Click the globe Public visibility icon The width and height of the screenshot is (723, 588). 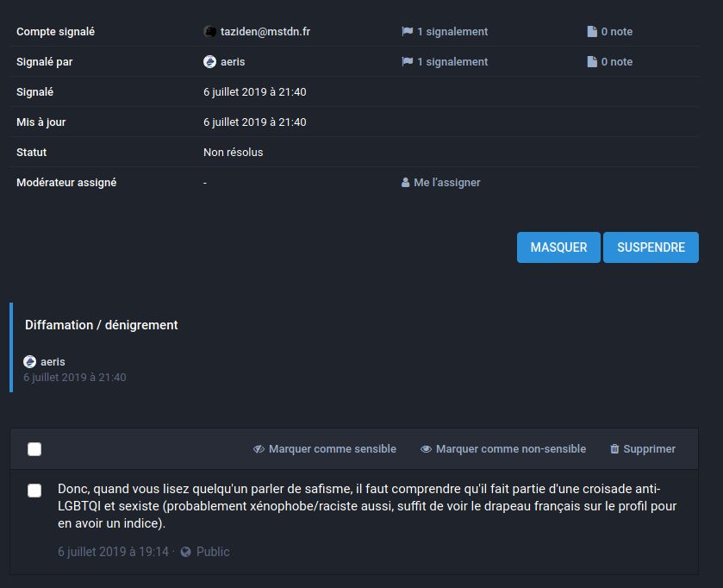(185, 552)
